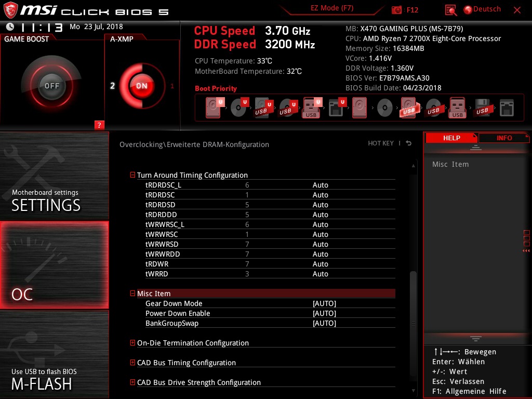532x399 pixels.
Task: Open the OC overclocking section
Action: 54,265
